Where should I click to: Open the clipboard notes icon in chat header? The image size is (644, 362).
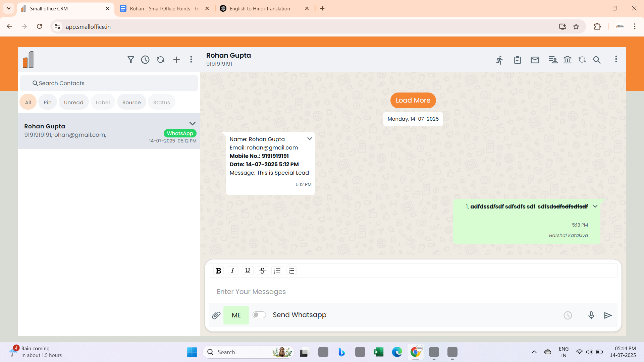click(x=517, y=60)
